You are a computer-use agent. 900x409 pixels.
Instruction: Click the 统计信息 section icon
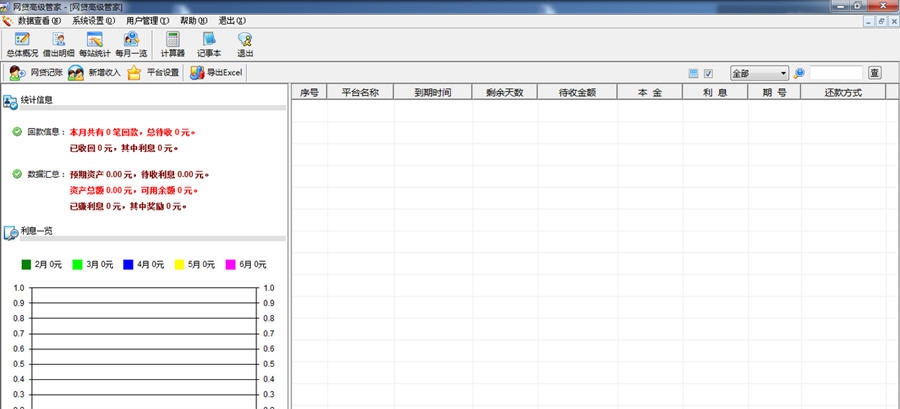(10, 103)
